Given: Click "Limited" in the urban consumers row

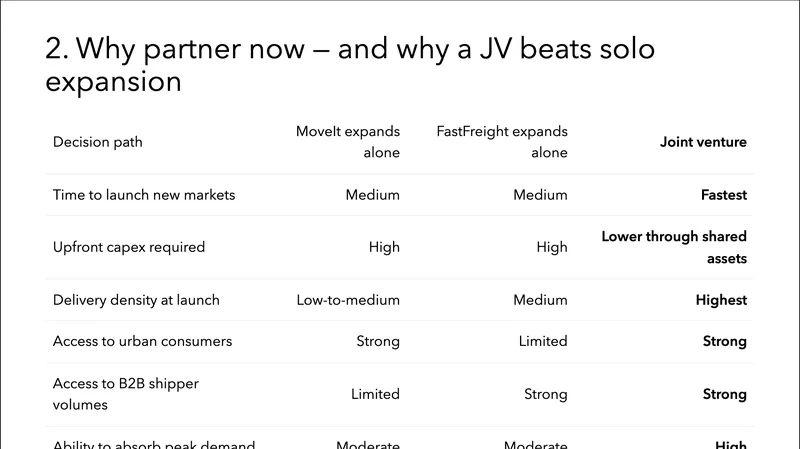Looking at the screenshot, I should 543,341.
